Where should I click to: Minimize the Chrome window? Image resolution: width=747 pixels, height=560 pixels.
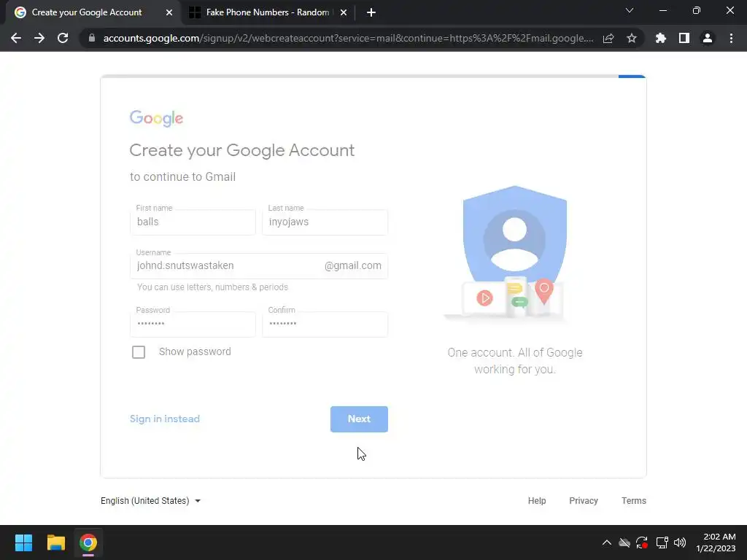pyautogui.click(x=662, y=10)
